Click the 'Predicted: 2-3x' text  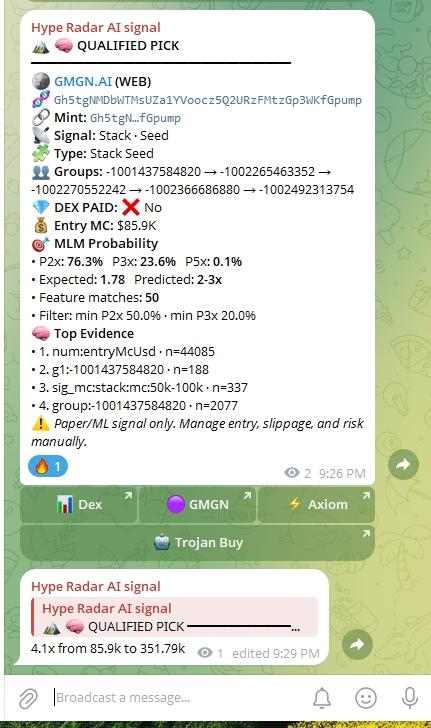(x=178, y=280)
